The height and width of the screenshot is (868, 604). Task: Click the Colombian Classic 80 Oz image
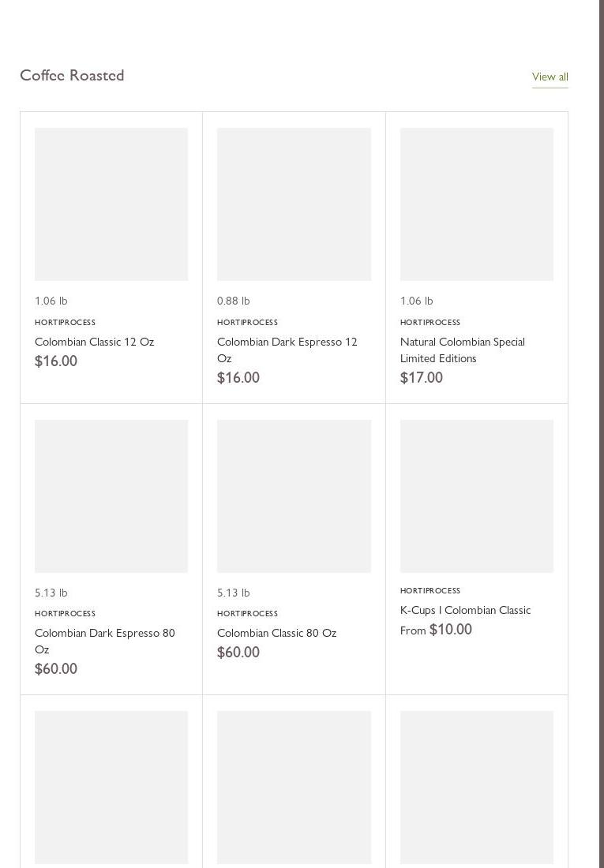point(294,496)
